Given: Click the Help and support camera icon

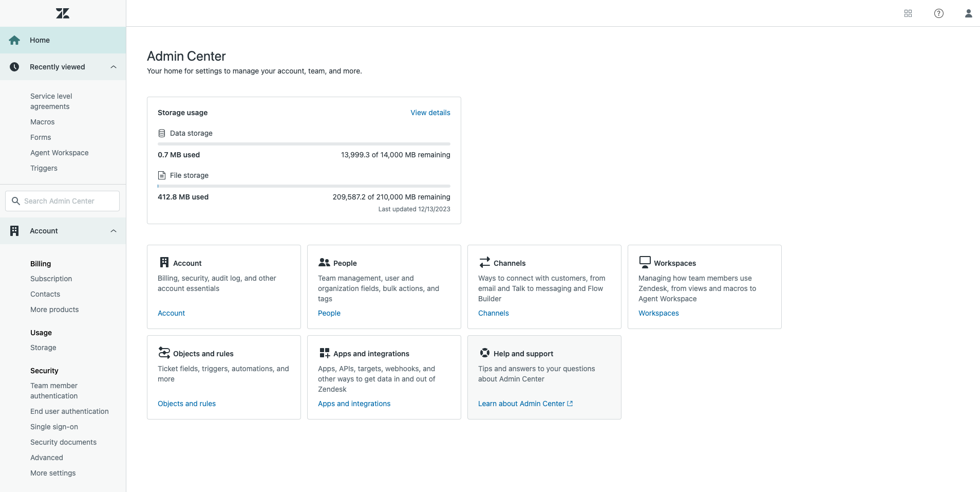Looking at the screenshot, I should point(484,353).
